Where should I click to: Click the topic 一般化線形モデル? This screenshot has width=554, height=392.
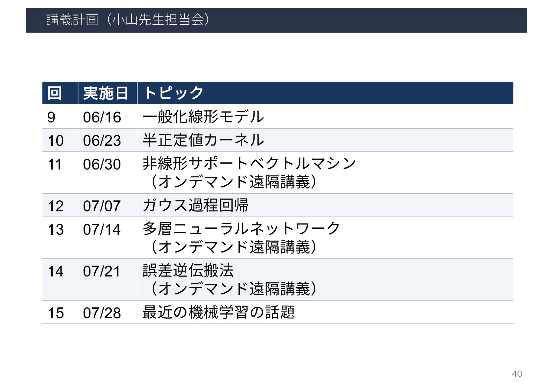[x=203, y=117]
